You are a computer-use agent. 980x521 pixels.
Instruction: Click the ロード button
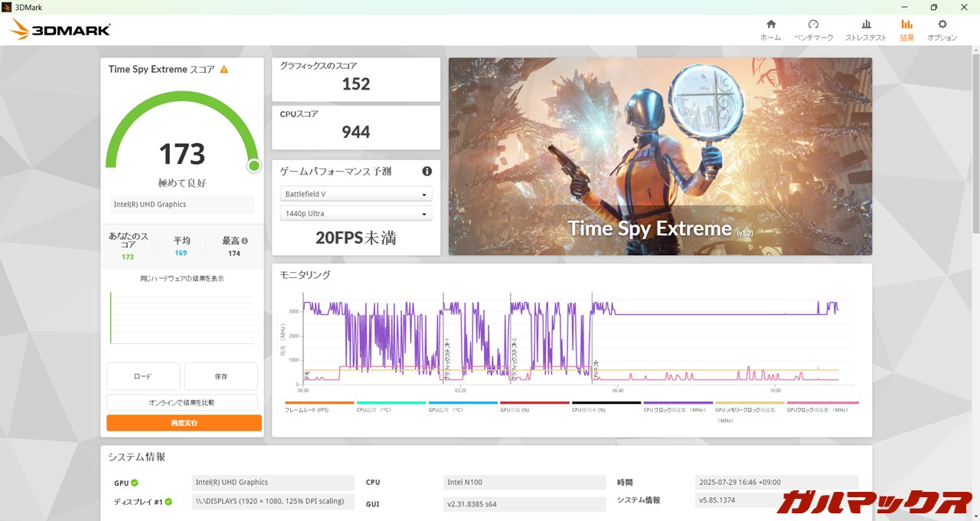tap(143, 376)
